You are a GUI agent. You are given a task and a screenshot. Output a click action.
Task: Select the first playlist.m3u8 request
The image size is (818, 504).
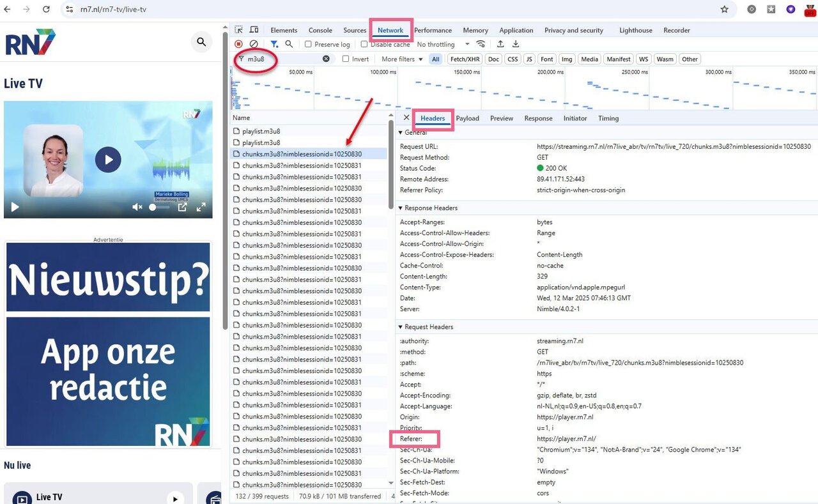(261, 131)
